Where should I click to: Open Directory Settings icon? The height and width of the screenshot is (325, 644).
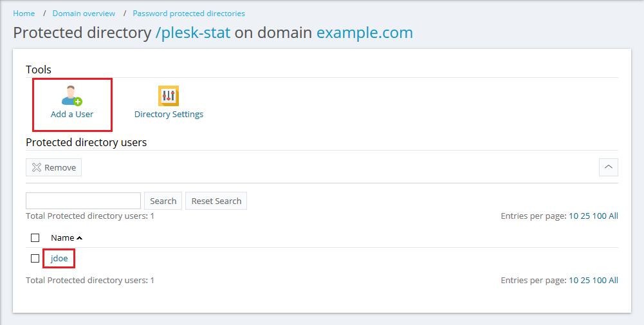(x=169, y=97)
